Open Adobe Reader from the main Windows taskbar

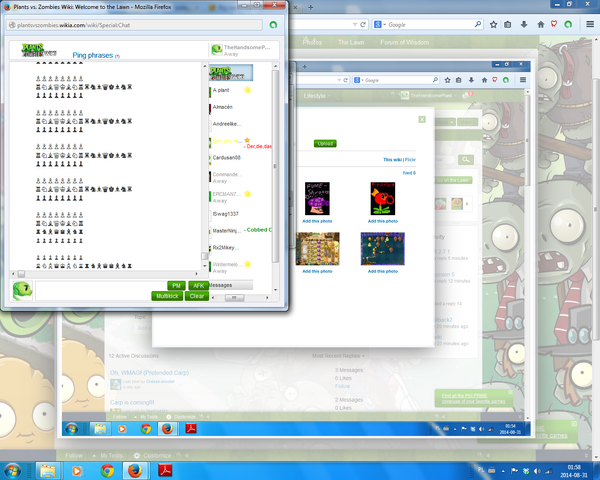tap(165, 470)
